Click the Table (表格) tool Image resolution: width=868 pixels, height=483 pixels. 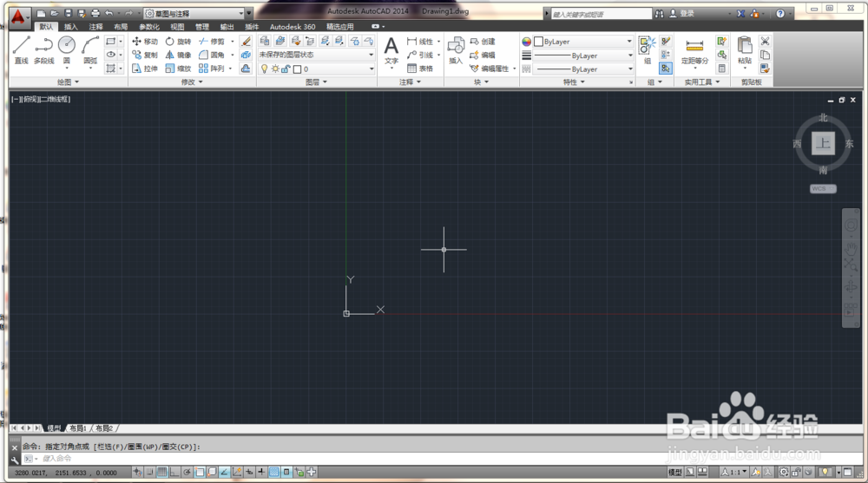420,69
